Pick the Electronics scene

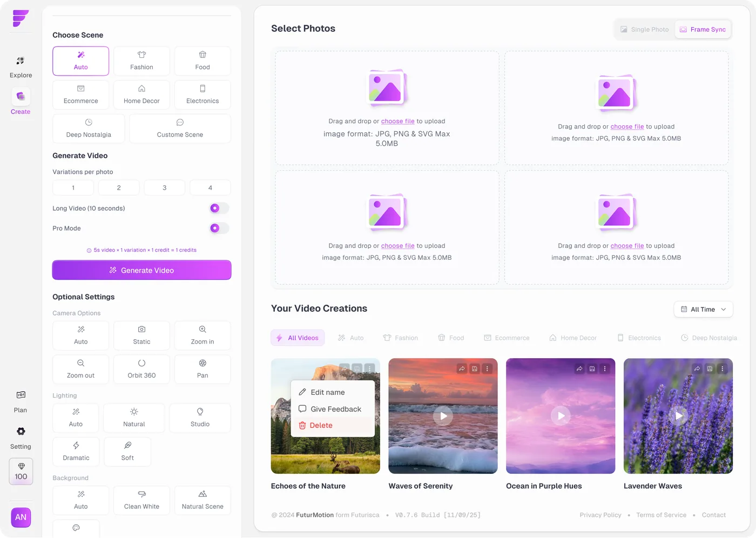point(202,95)
